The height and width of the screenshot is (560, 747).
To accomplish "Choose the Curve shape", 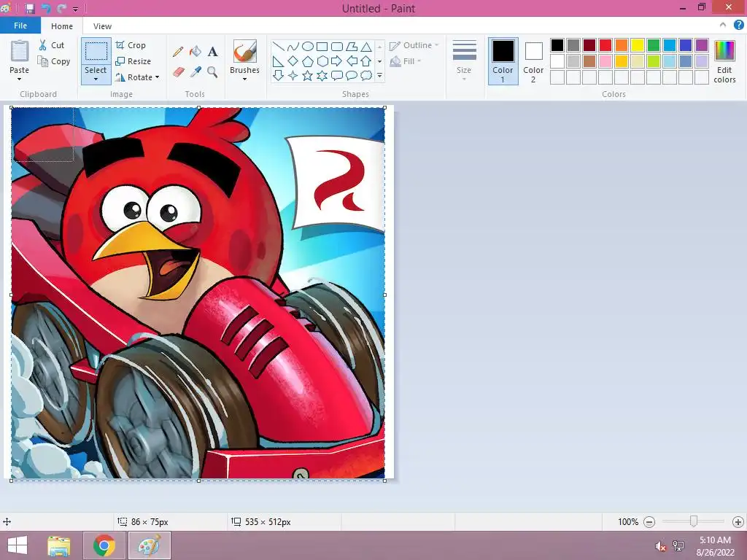I will pos(293,46).
